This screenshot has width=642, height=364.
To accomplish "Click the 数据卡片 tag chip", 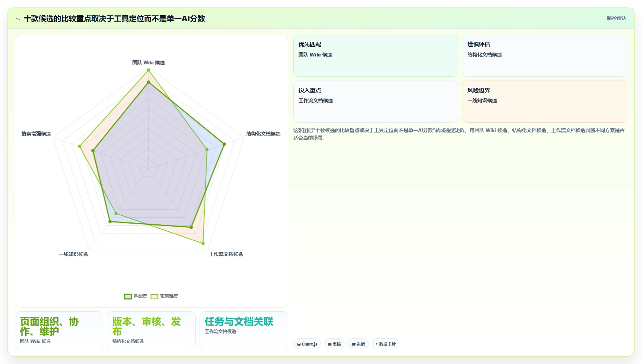I will 386,344.
